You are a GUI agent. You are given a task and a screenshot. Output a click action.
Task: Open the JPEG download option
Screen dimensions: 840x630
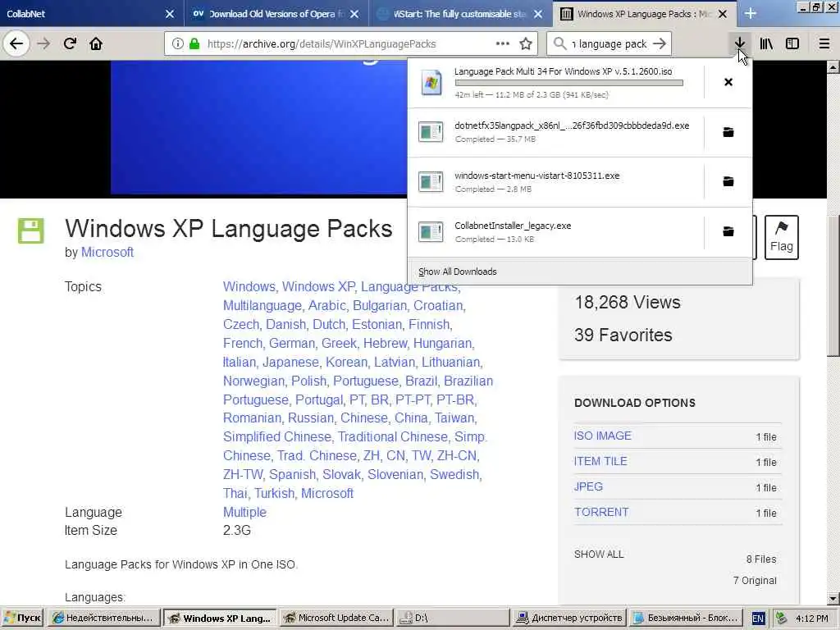(588, 486)
